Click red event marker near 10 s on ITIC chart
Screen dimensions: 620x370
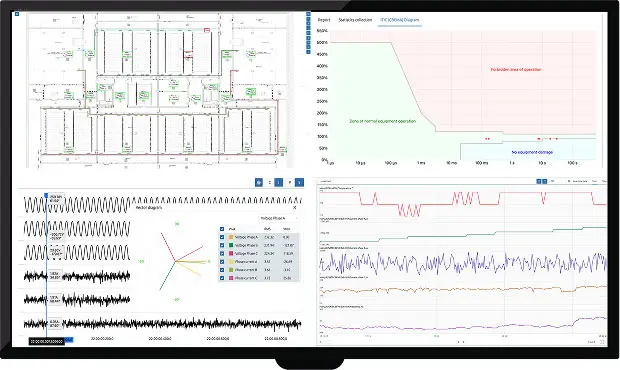[x=539, y=139]
